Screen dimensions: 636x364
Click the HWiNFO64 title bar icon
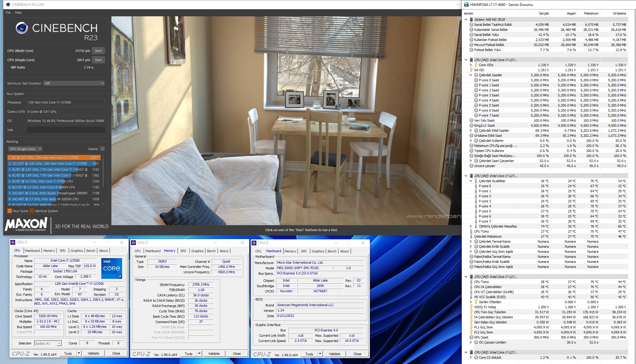tap(466, 4)
